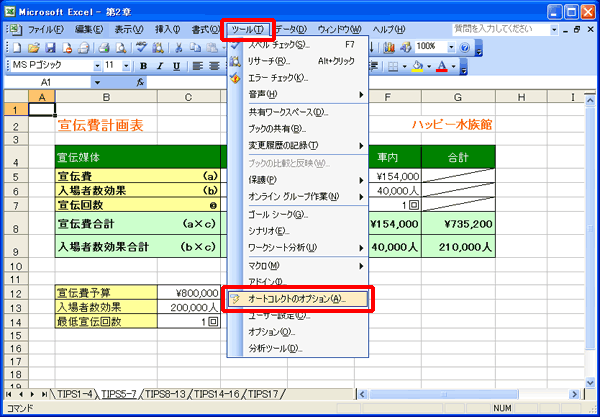
Task: Align text left icon
Action: pos(197,67)
